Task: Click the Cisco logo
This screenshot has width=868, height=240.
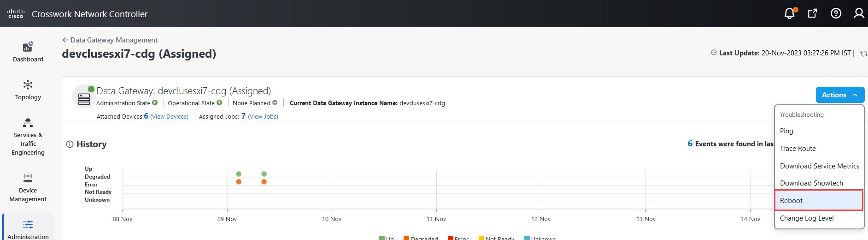Action: tap(16, 13)
